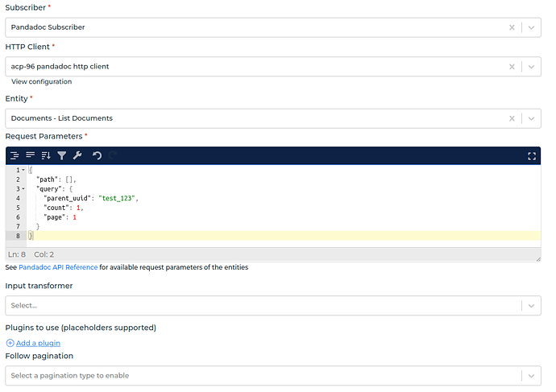Compact the JSON via the editor toolbar

pyautogui.click(x=30, y=155)
